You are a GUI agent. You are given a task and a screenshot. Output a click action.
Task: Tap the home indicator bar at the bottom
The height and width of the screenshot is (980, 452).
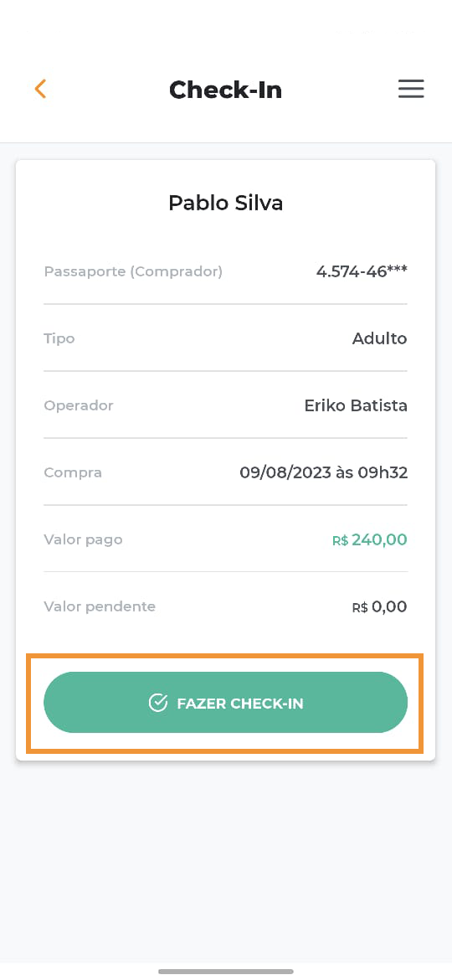(x=225, y=972)
